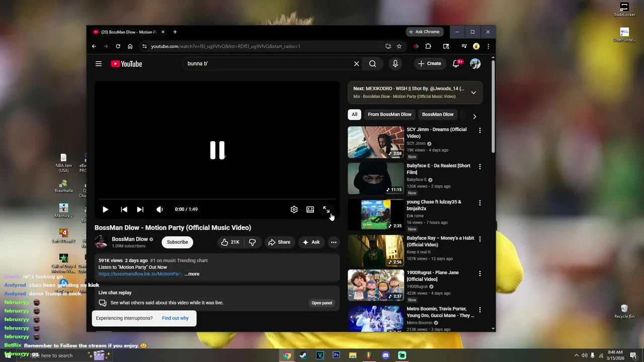Screen dimensions: 644x362
Task: Open options for young Chase video
Action: pyautogui.click(x=479, y=203)
